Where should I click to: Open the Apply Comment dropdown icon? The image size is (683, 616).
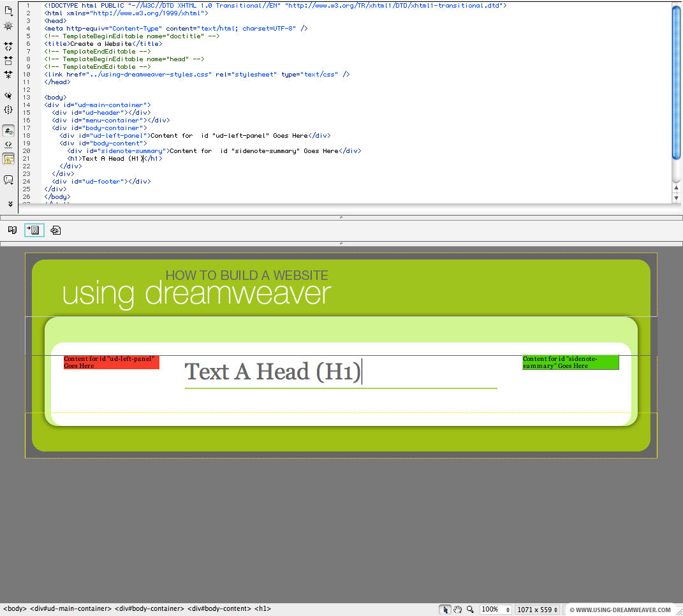[8, 180]
